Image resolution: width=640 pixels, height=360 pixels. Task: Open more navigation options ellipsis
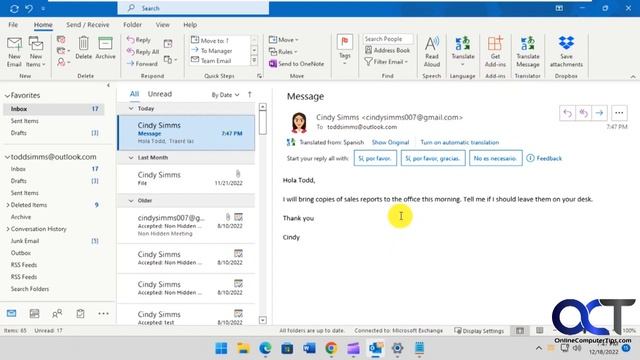[103, 313]
